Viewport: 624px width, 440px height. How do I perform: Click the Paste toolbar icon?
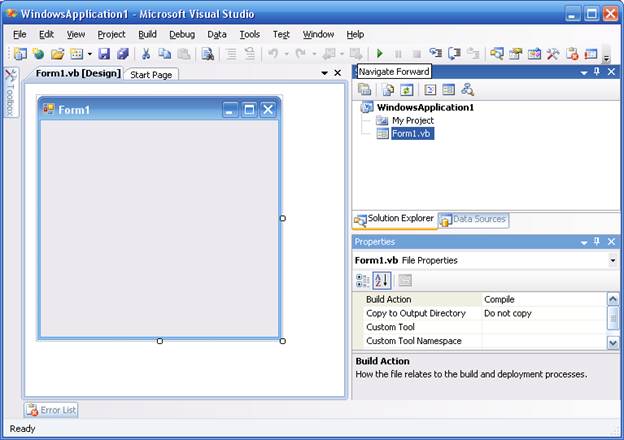[183, 53]
